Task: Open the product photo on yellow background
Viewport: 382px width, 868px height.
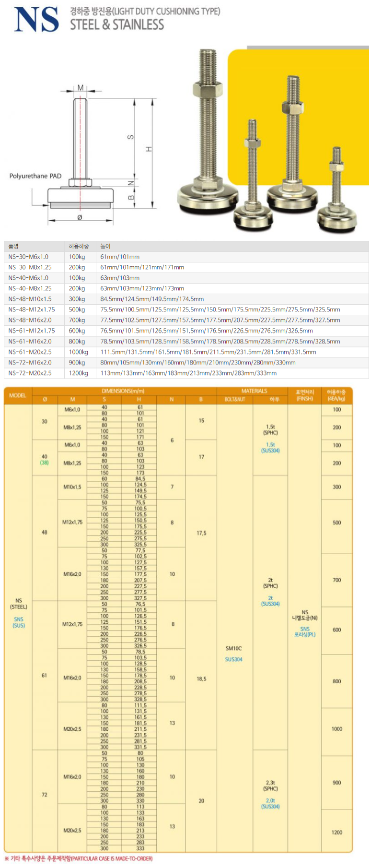Action: tap(273, 139)
